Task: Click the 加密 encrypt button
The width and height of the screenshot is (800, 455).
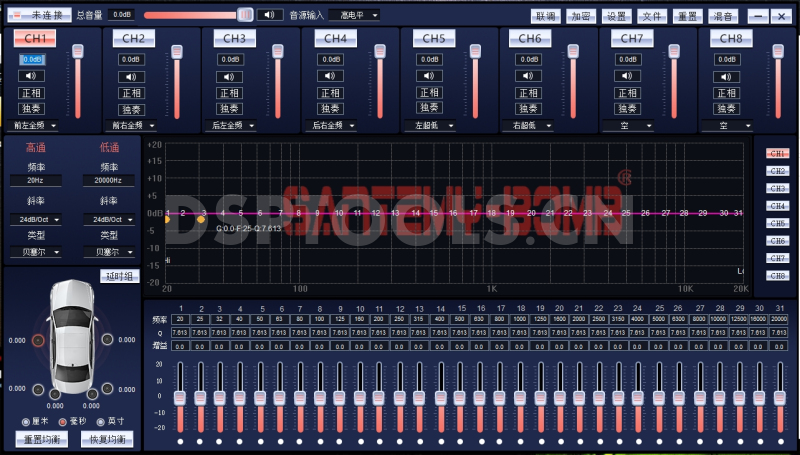Action: 581,16
